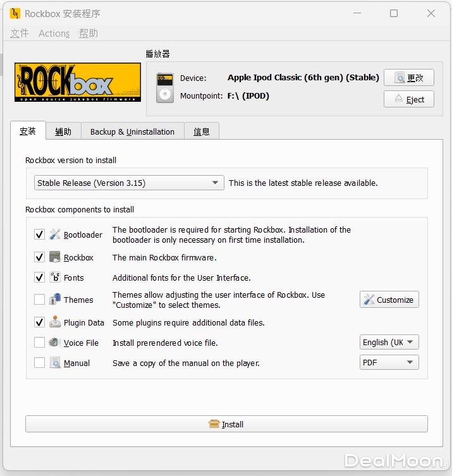Click the Rockbox logo banner
Image resolution: width=452 pixels, height=476 pixels.
click(77, 82)
